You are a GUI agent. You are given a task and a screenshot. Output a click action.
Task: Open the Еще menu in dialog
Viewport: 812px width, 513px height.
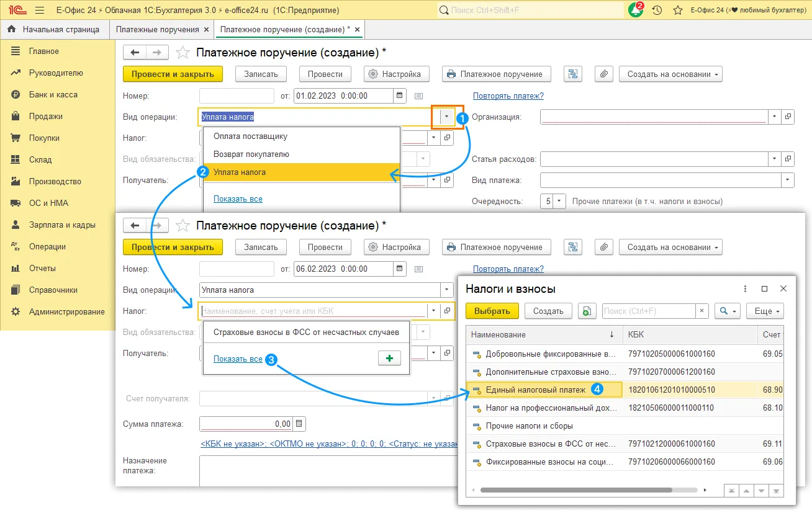tap(765, 311)
